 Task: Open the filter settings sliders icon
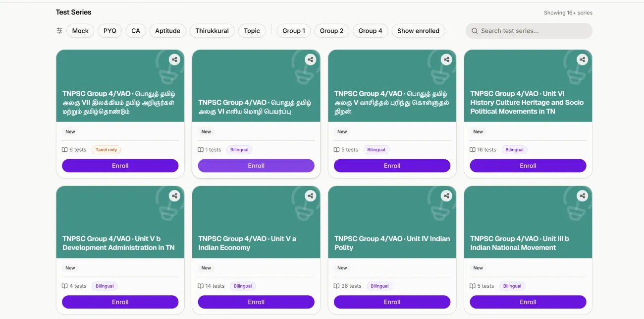[59, 31]
